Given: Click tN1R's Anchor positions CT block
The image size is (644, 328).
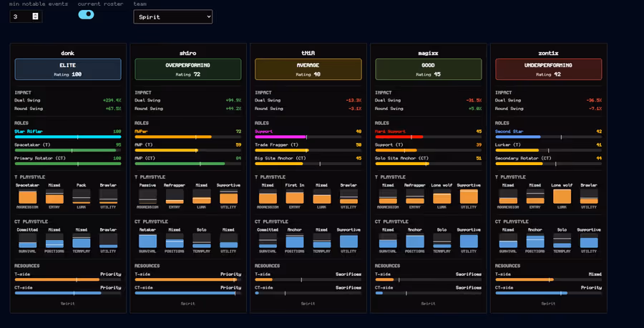Looking at the screenshot, I should tap(295, 241).
